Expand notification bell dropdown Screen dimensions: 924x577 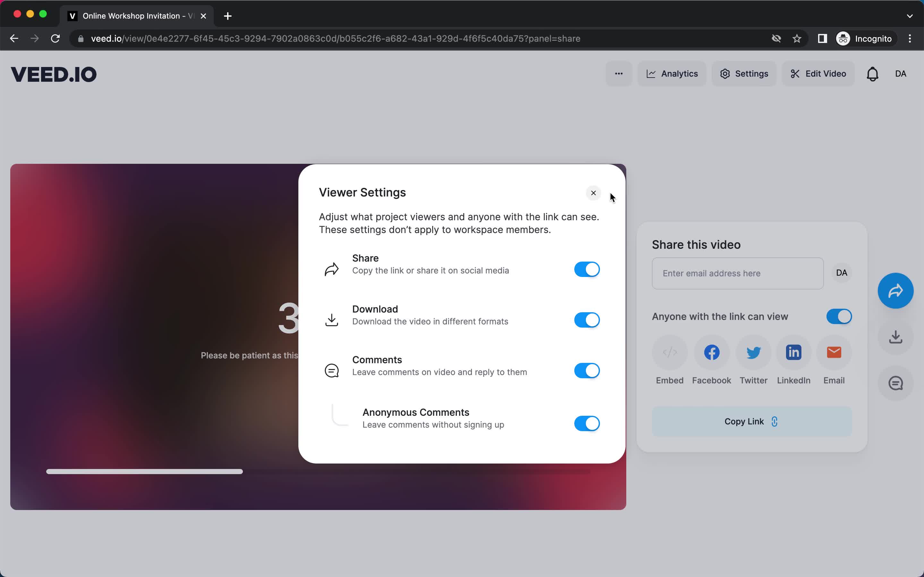(x=872, y=74)
